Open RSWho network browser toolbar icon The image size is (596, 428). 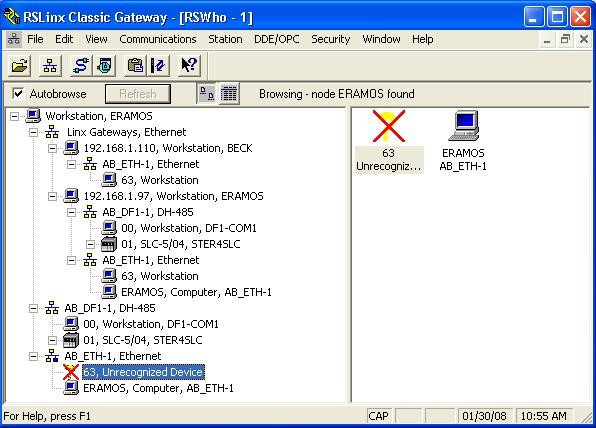pos(50,65)
